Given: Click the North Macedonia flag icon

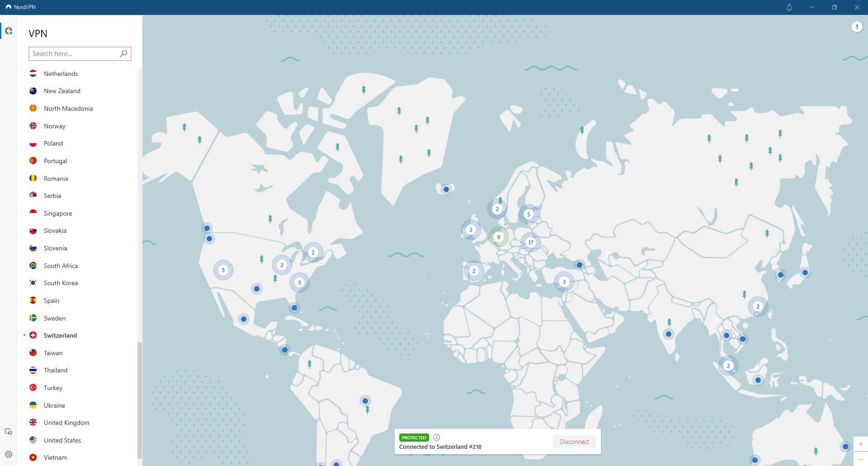Looking at the screenshot, I should pos(33,108).
